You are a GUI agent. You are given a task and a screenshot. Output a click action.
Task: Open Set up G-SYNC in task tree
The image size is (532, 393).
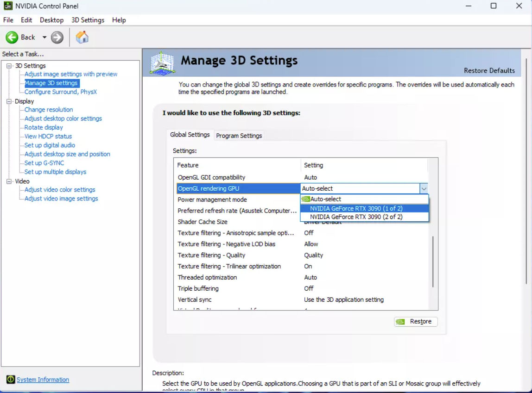tap(44, 163)
